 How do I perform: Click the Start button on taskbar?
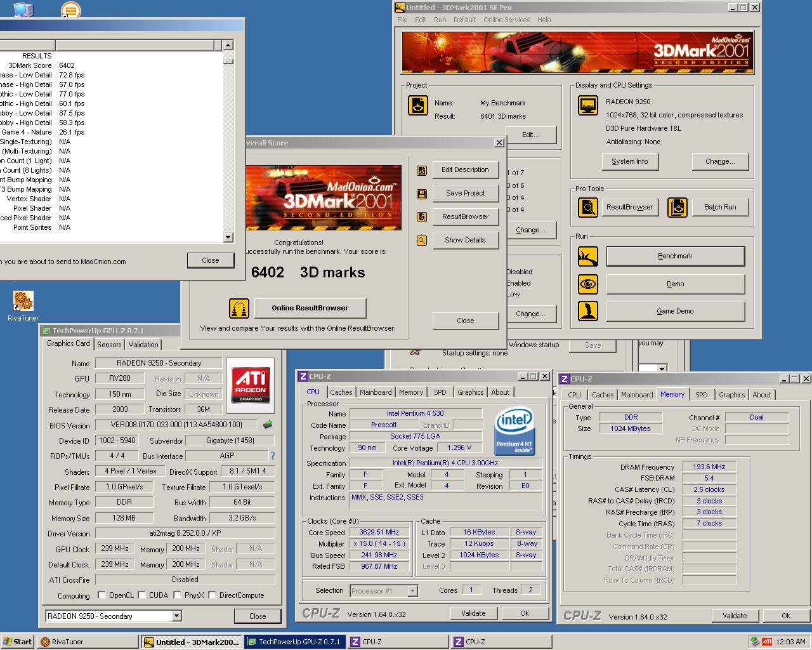tap(17, 642)
